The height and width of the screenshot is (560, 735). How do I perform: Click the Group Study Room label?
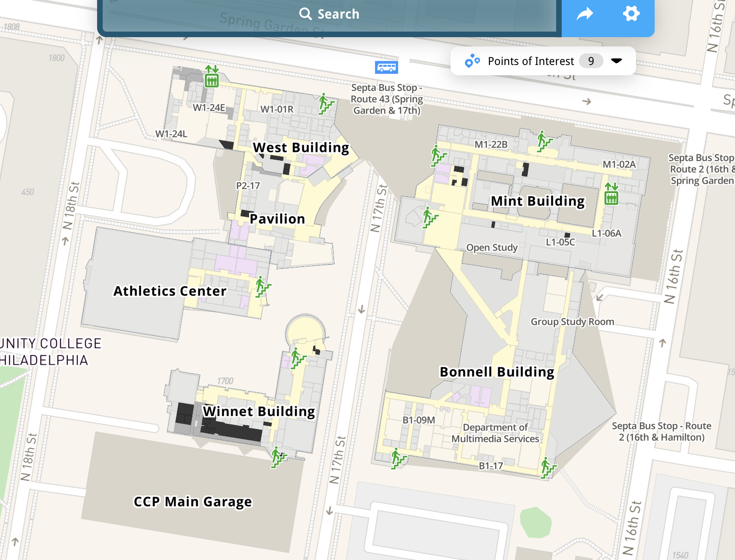[x=572, y=322]
